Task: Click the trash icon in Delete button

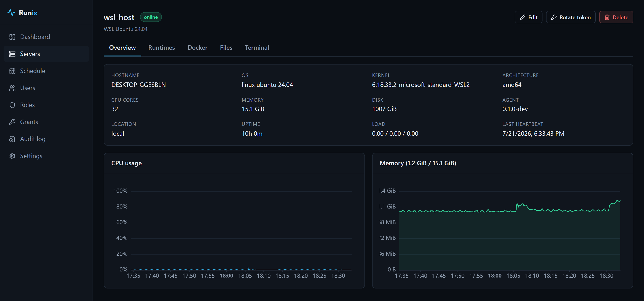Action: [x=607, y=17]
